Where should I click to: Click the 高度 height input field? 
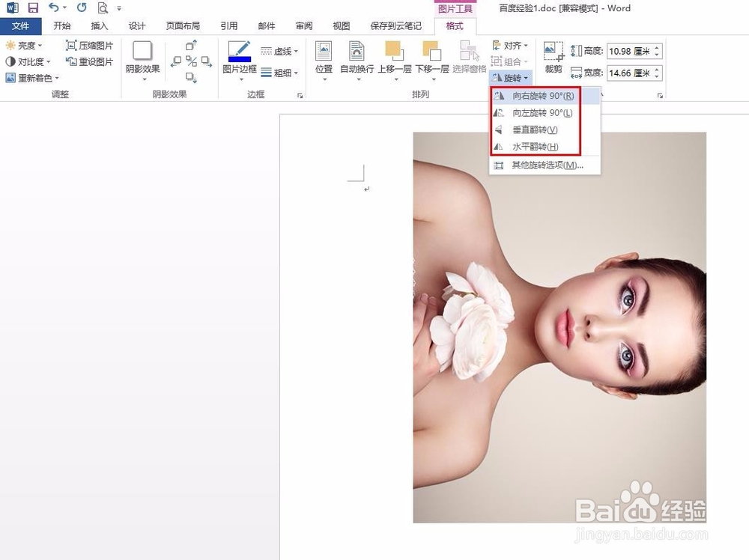[x=629, y=51]
